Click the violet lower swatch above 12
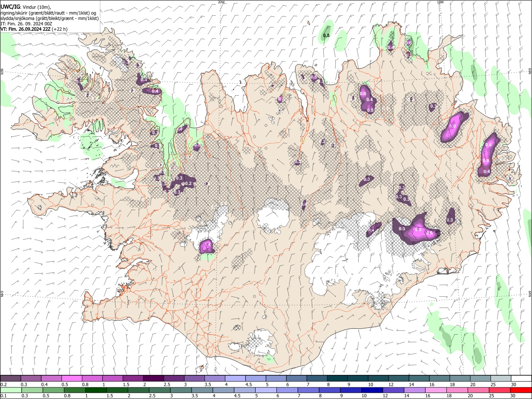 pyautogui.click(x=393, y=390)
